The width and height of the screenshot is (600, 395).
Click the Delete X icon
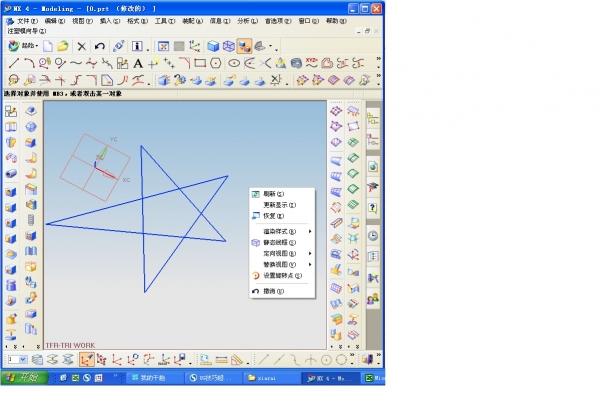pos(82,46)
